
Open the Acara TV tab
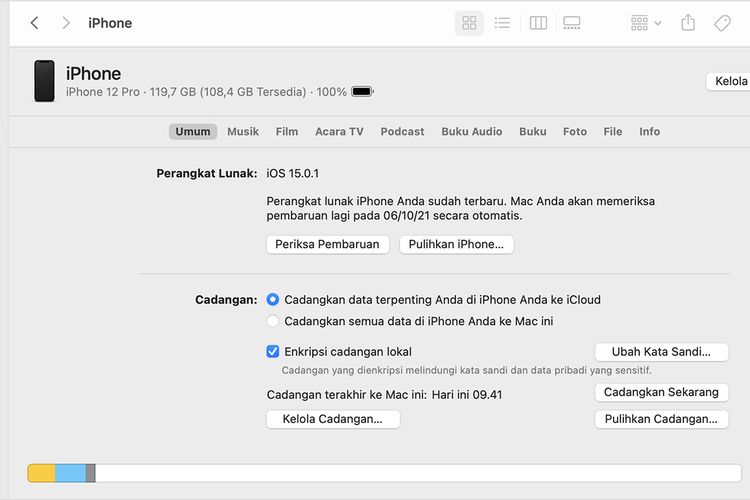pos(339,132)
